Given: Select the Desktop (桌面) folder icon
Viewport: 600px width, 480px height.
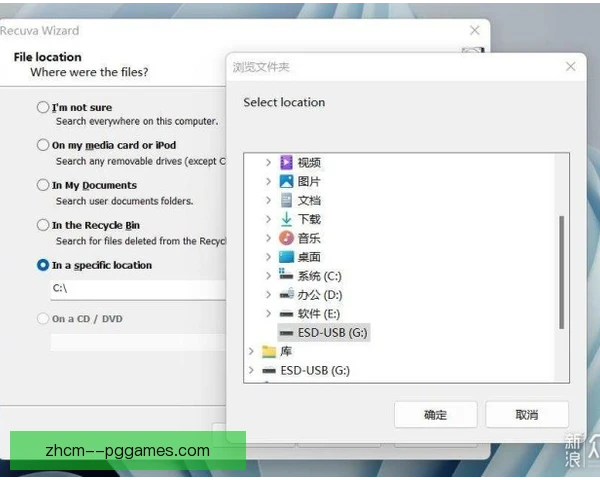Looking at the screenshot, I should pyautogui.click(x=286, y=257).
